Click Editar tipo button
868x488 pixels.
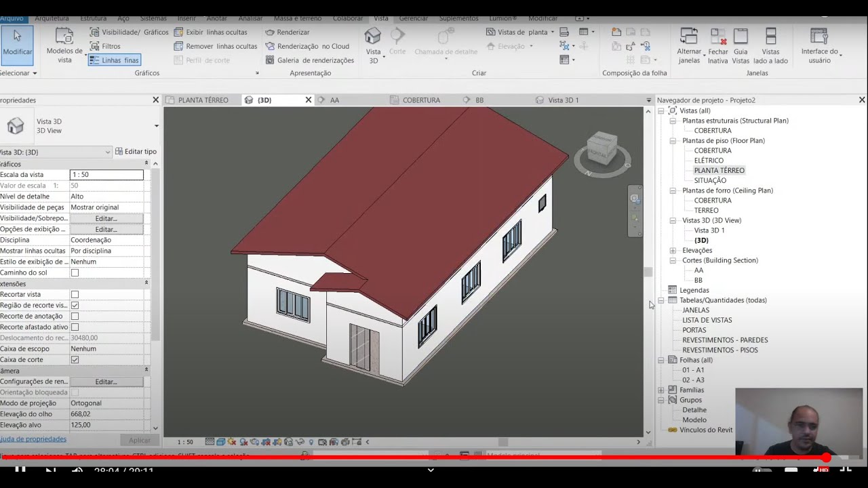(136, 152)
